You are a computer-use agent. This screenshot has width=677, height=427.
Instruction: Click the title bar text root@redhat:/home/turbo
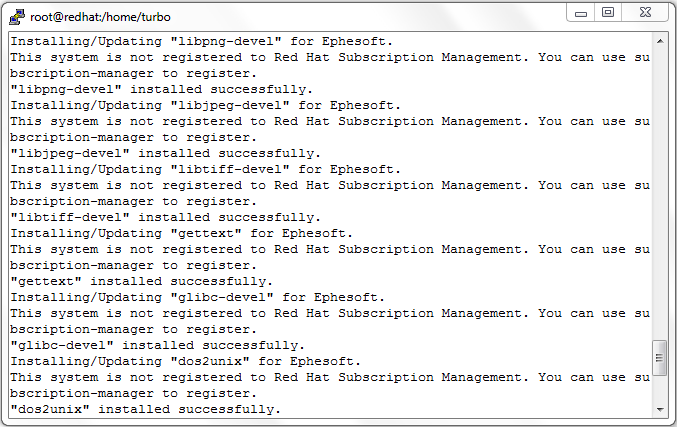click(x=100, y=17)
